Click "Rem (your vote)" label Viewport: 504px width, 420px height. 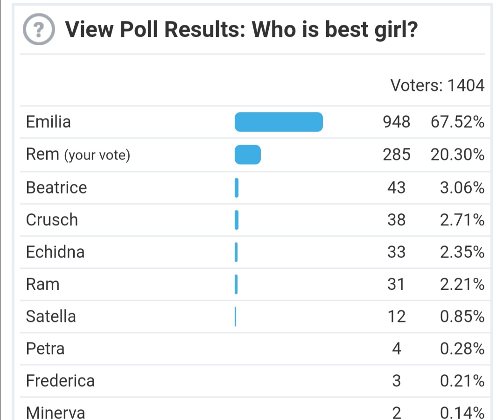78,155
